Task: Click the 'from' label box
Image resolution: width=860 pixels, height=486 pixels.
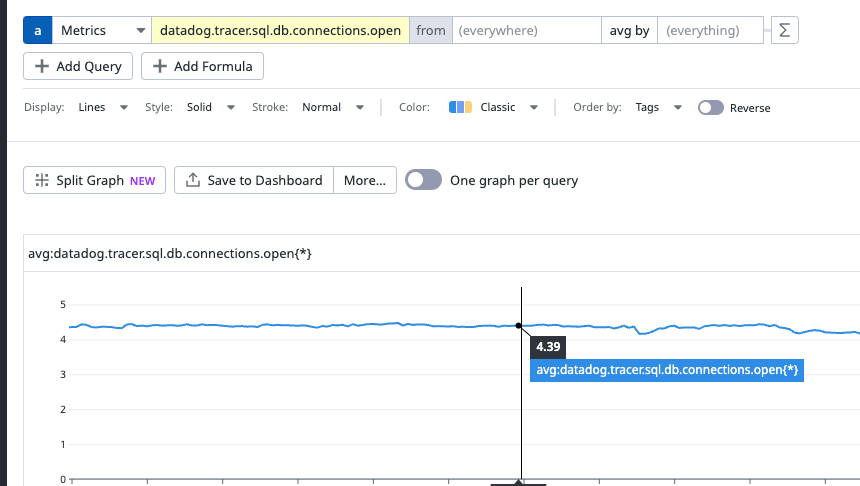Action: click(x=431, y=30)
